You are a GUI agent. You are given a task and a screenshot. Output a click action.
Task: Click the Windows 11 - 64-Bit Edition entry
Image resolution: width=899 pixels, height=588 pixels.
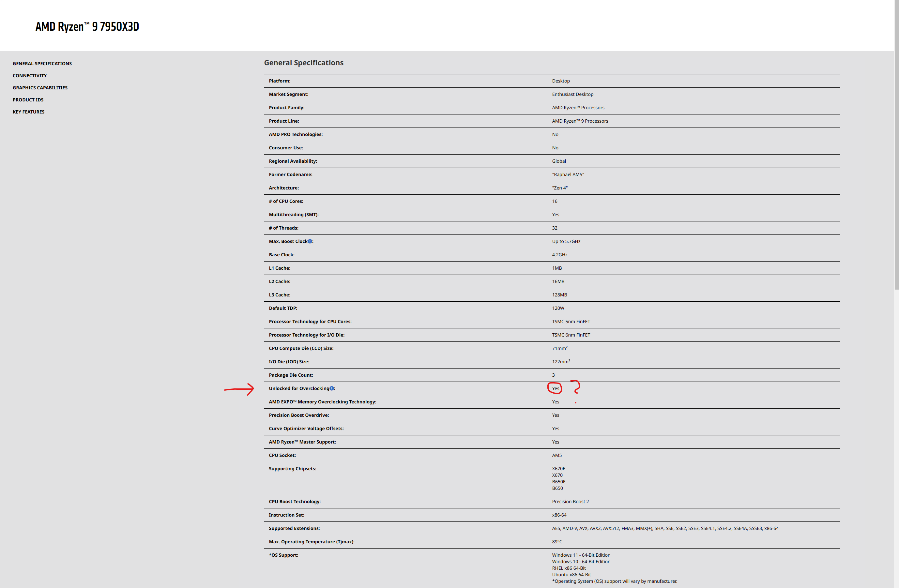tap(581, 555)
